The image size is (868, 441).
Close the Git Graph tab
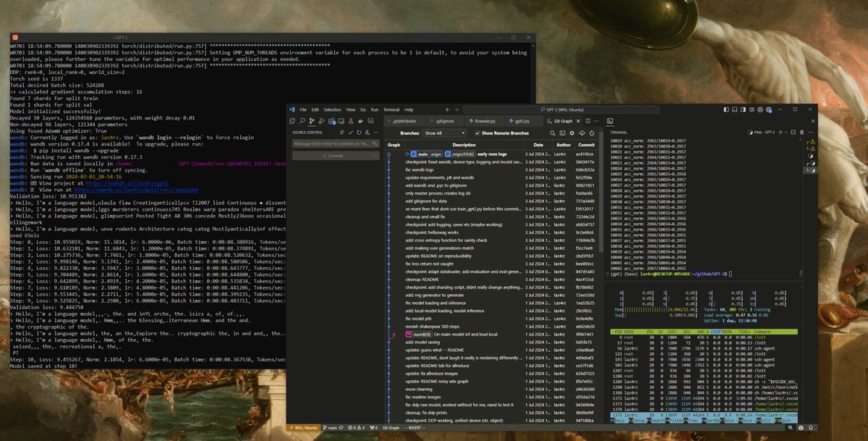578,121
